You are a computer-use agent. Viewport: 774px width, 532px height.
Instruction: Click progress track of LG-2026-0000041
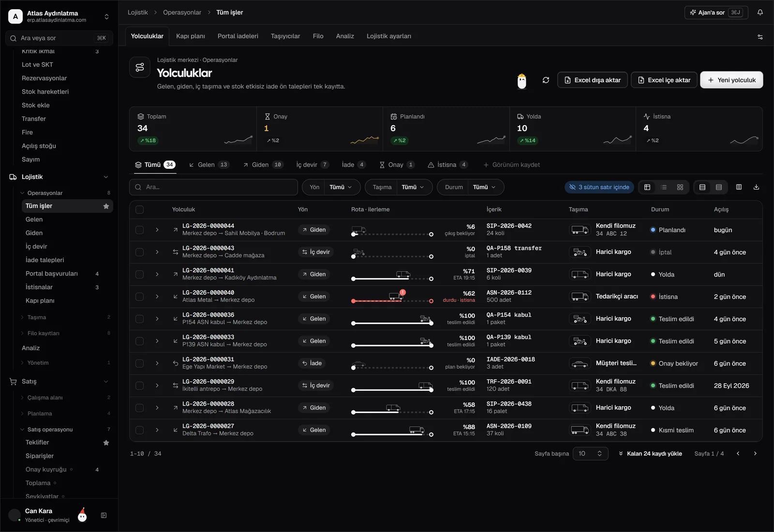pyautogui.click(x=392, y=279)
